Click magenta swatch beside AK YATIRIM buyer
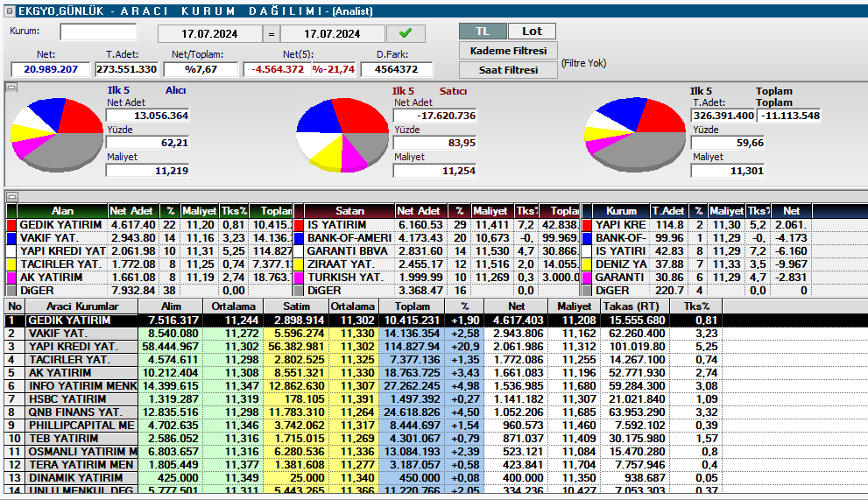868x500 pixels. point(11,278)
